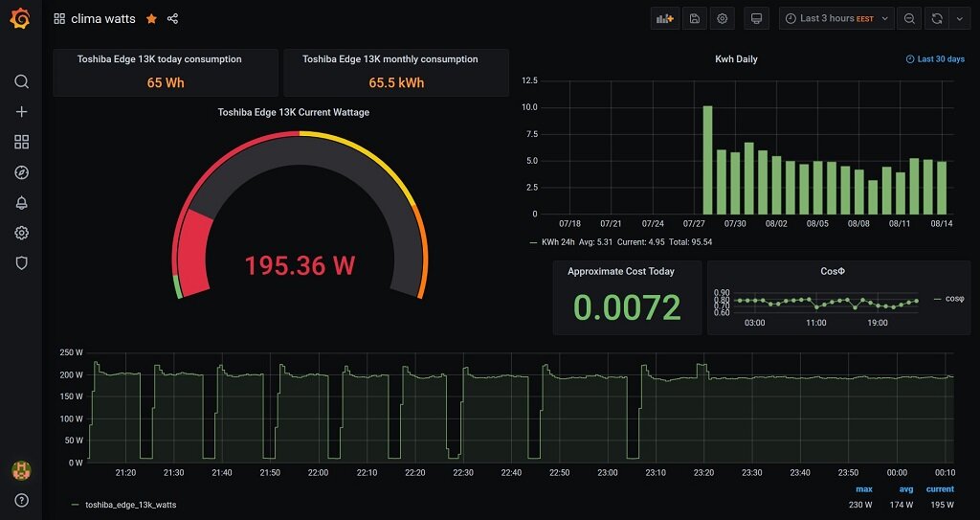Click the tallest Kwh Daily bar
Image resolution: width=980 pixels, height=520 pixels.
pyautogui.click(x=707, y=160)
